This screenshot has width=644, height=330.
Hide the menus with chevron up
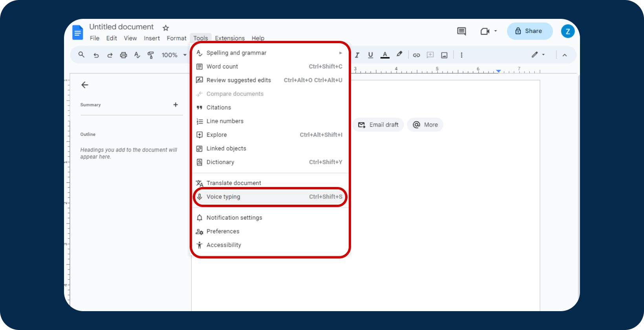coord(565,55)
